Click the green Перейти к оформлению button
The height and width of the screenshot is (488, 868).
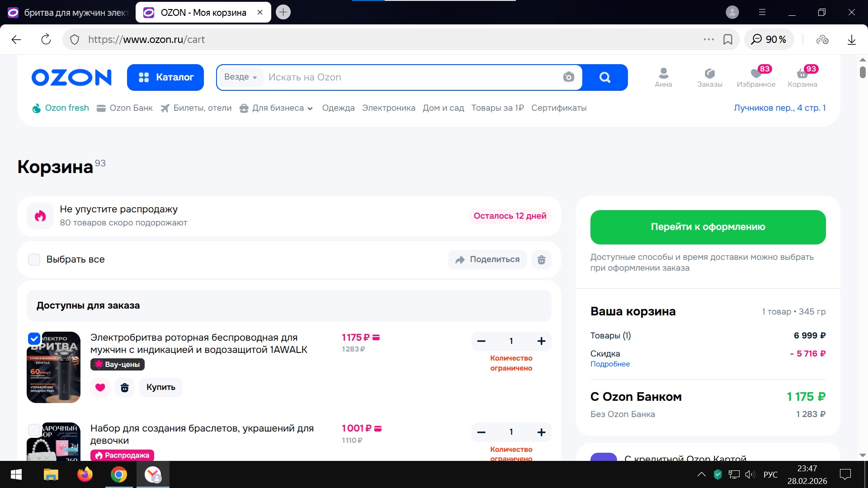pyautogui.click(x=708, y=227)
